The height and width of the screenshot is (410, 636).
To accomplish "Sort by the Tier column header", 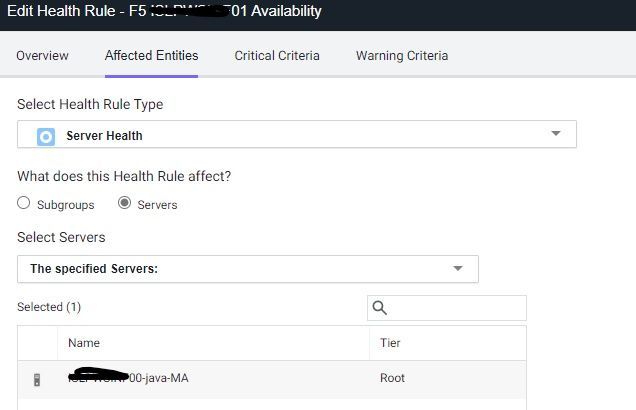I will point(390,343).
